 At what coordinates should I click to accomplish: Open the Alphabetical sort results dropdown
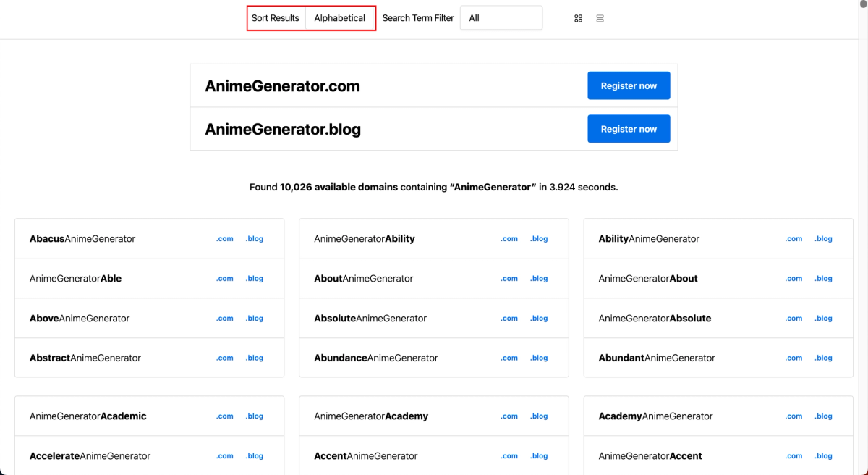[x=340, y=18]
